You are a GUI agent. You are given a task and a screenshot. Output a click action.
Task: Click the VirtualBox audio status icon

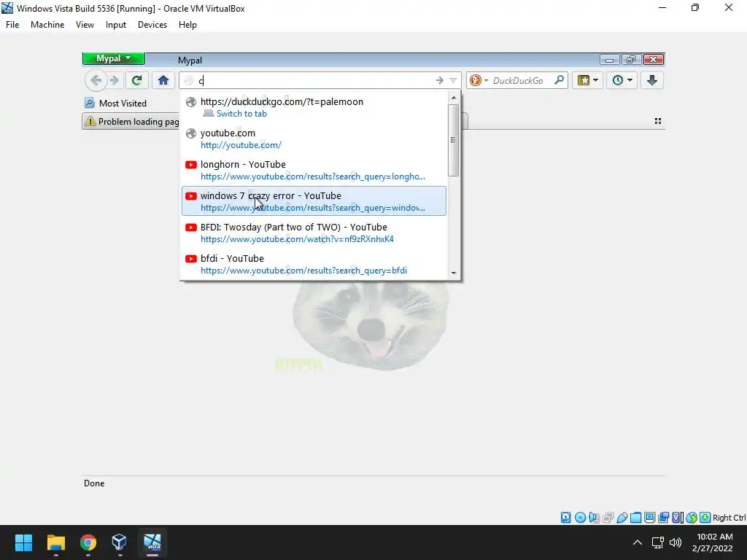tap(594, 518)
